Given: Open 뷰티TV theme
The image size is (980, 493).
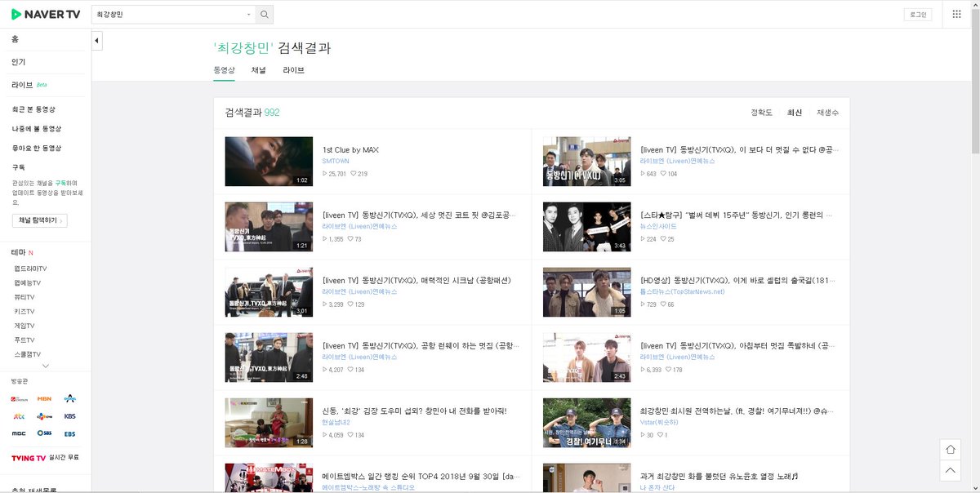Looking at the screenshot, I should click(24, 297).
